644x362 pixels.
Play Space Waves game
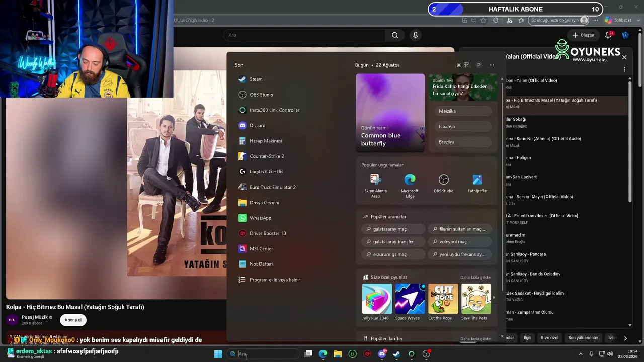[x=410, y=302]
